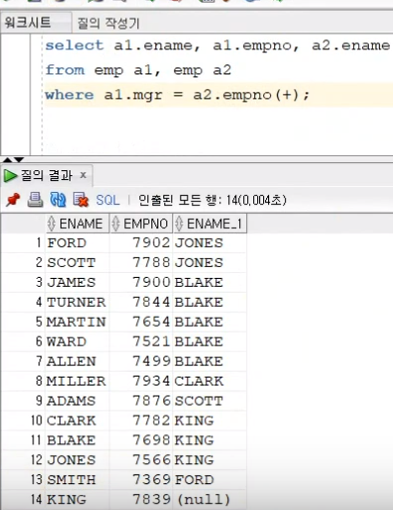Image resolution: width=393 pixels, height=510 pixels.
Task: Place cursor in the select statement line
Action: pyautogui.click(x=217, y=45)
